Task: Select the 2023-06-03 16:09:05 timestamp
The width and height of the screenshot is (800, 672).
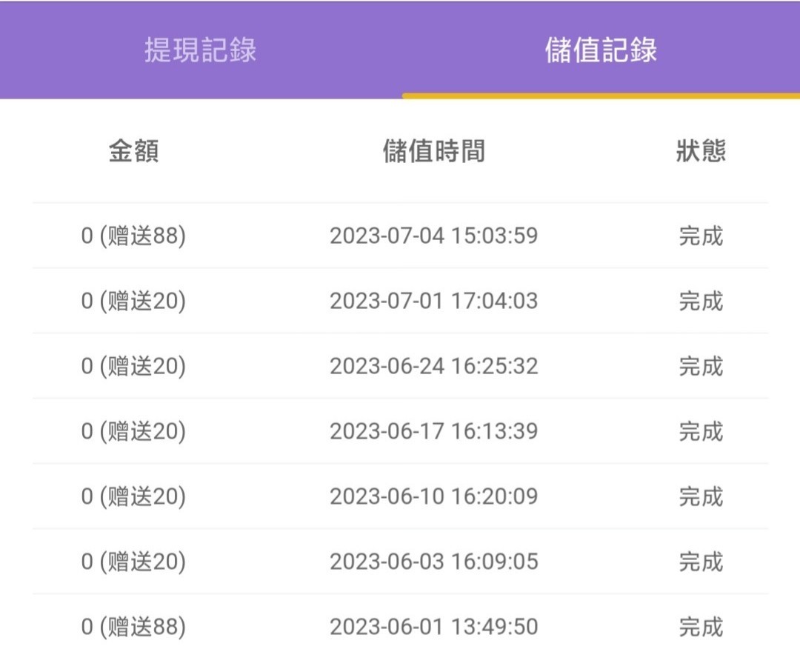Action: click(433, 562)
